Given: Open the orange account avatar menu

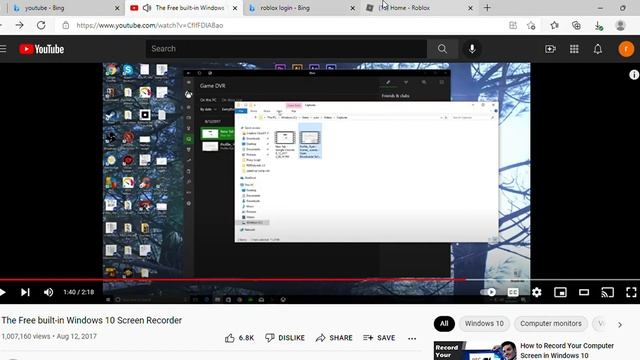Looking at the screenshot, I should coord(626,49).
